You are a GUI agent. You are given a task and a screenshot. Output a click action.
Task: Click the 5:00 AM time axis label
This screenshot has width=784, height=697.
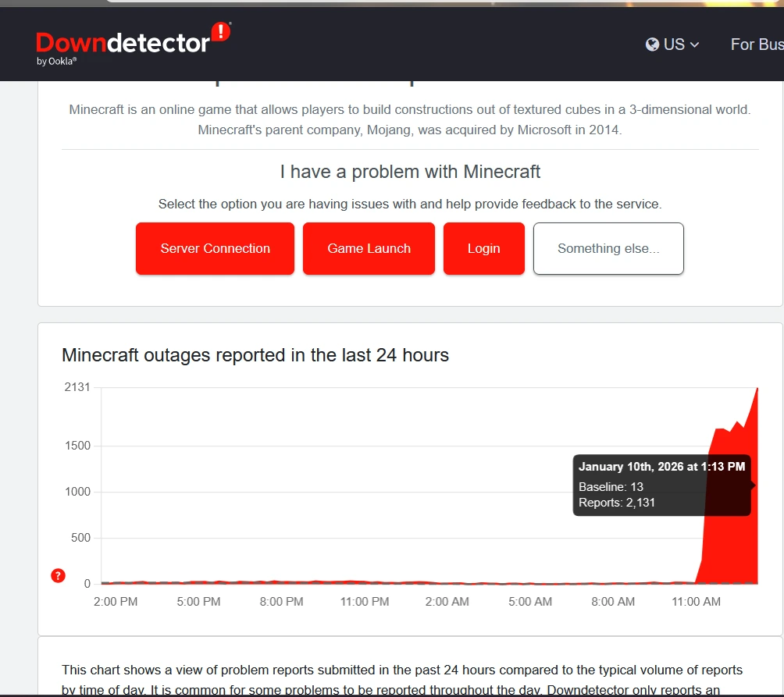pos(530,602)
